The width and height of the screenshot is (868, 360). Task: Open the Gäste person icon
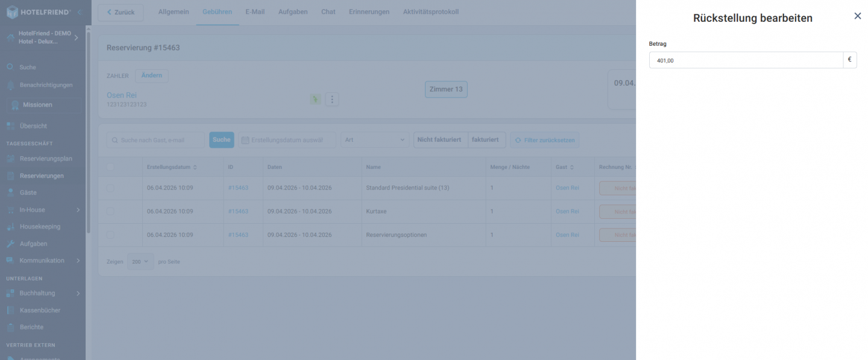point(10,193)
